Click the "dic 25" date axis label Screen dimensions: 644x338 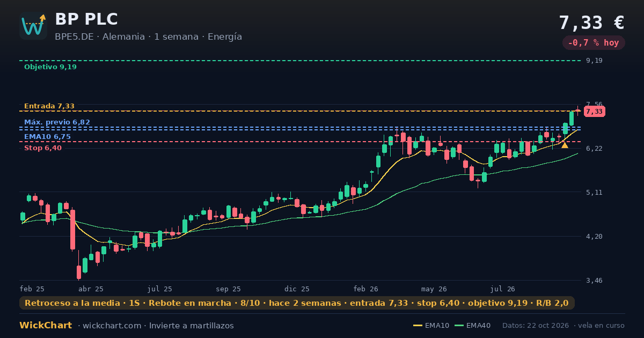coord(297,289)
